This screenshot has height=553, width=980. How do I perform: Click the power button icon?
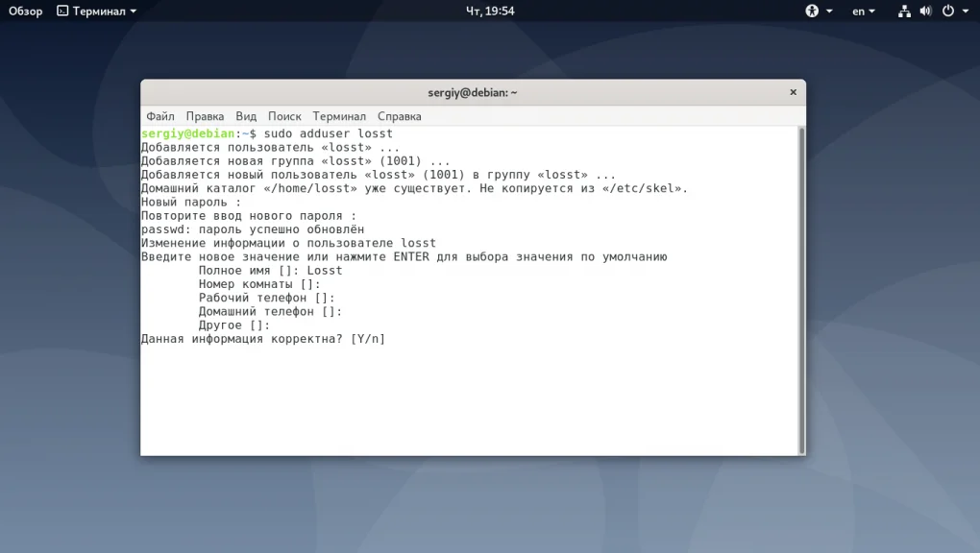coord(947,11)
